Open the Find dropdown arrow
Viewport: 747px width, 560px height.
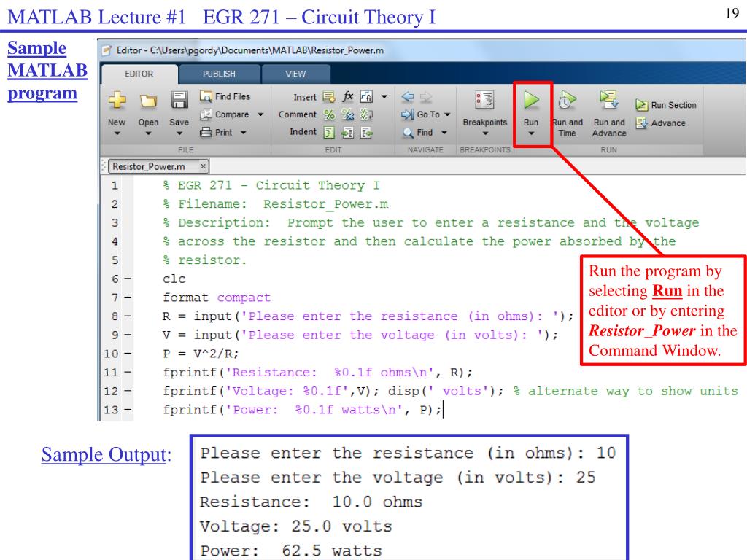click(444, 133)
